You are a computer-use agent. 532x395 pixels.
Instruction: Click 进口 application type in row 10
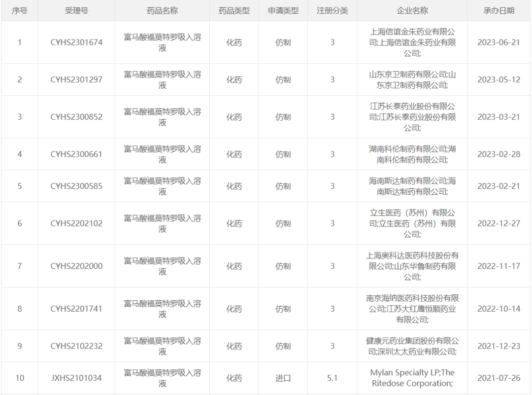[x=283, y=378]
